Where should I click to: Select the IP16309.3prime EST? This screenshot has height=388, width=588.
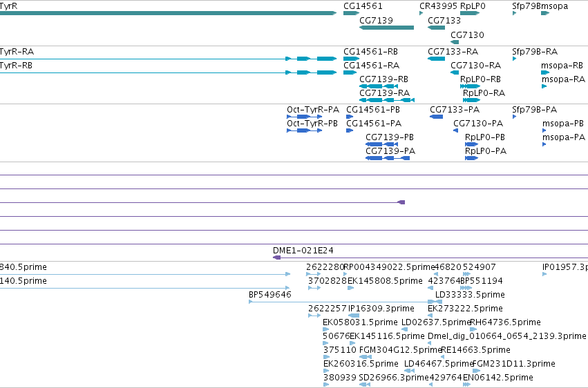pyautogui.click(x=354, y=316)
